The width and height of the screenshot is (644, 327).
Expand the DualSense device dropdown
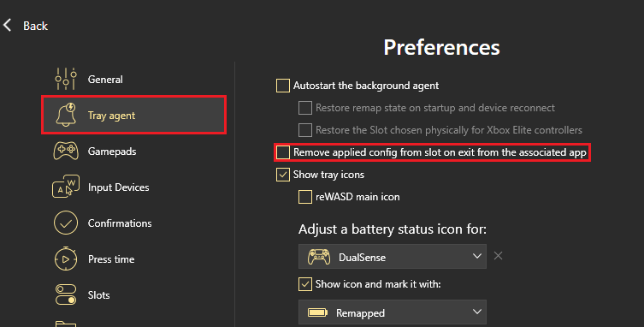[x=393, y=256]
